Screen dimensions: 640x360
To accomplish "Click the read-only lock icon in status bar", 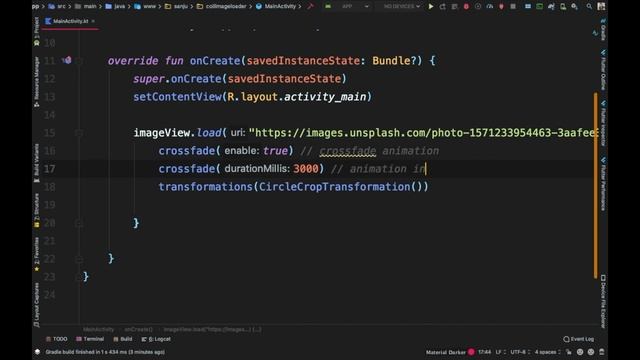I will tap(569, 352).
